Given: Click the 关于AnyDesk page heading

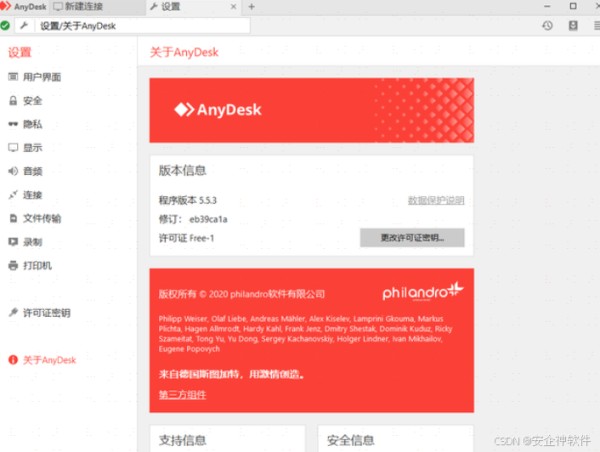Looking at the screenshot, I should (x=184, y=52).
